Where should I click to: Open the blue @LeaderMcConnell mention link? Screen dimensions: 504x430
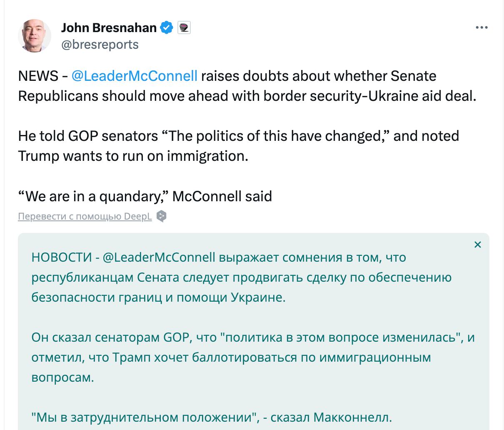(x=135, y=76)
